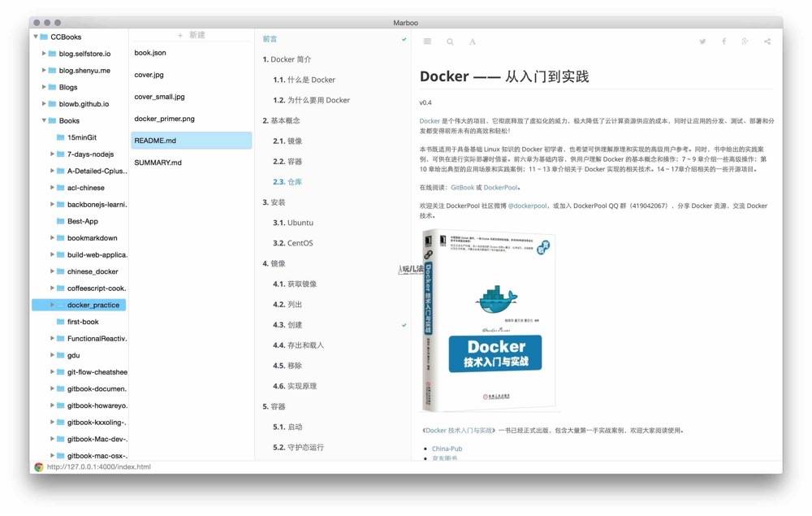
Task: Click the Books folder icon
Action: (52, 121)
